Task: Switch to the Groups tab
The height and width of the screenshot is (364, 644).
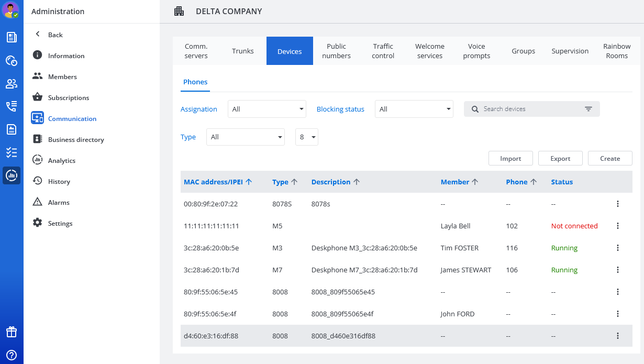Action: pyautogui.click(x=524, y=51)
